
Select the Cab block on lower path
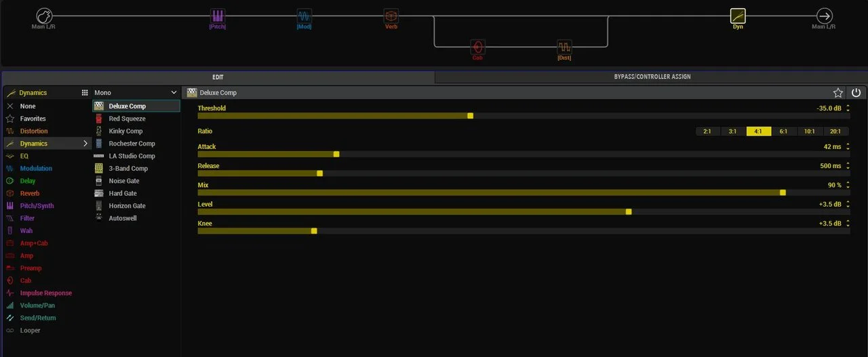478,47
